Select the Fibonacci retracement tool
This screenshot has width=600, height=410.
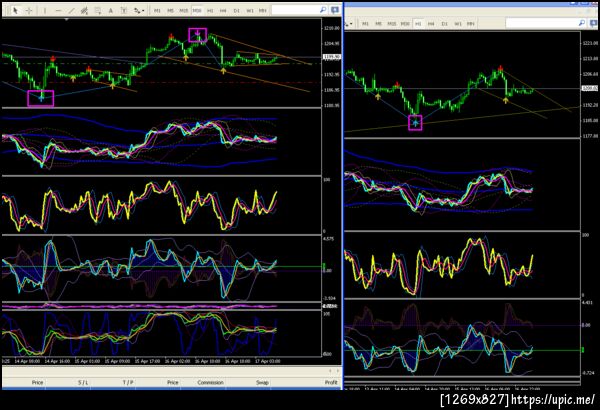(98, 11)
